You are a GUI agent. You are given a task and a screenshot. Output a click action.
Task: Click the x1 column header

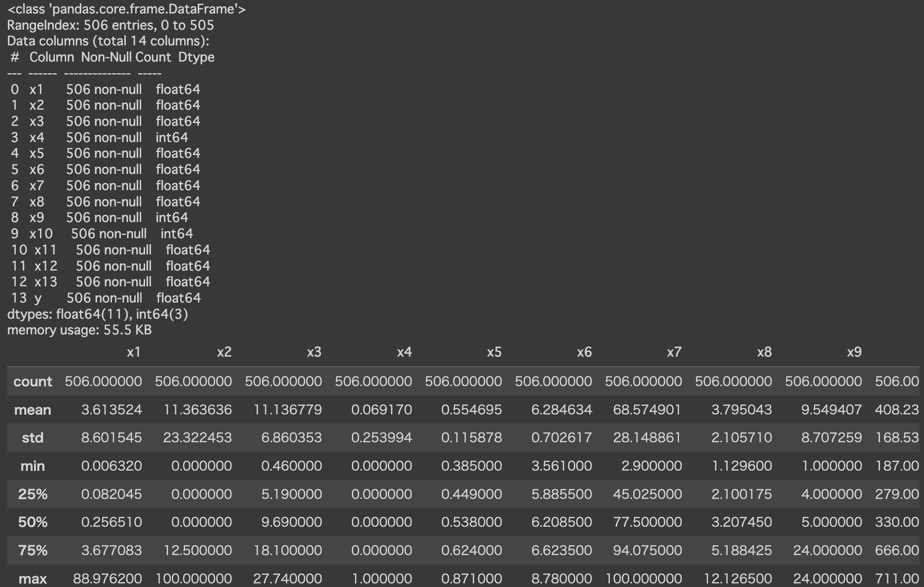click(x=133, y=352)
